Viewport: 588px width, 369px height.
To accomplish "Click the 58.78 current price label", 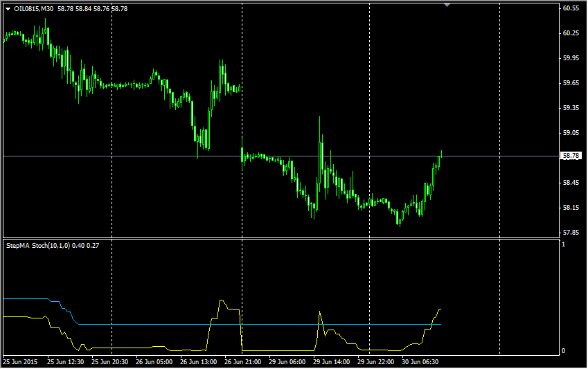I will [x=571, y=156].
